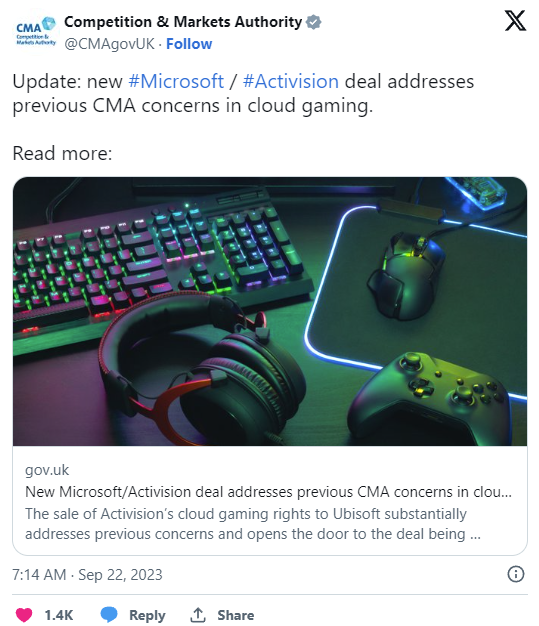Follow the CMAgovUK account
This screenshot has width=539, height=626.
(189, 44)
